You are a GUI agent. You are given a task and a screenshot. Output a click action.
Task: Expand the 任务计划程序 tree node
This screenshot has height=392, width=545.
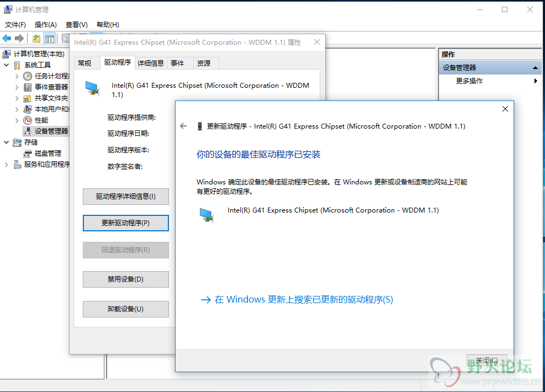tap(17, 76)
